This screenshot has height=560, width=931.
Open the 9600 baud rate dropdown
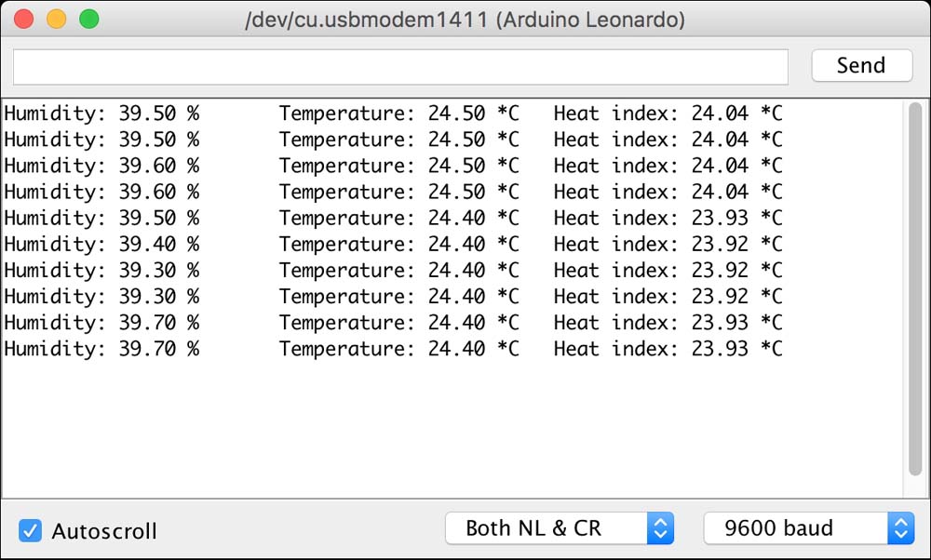coord(796,528)
